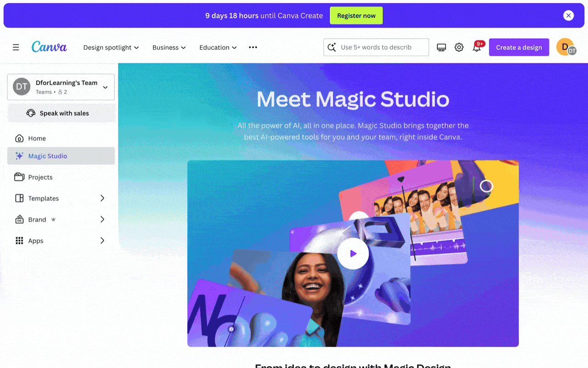Viewport: 588px width, 368px height.
Task: Click the Register now button
Action: click(x=356, y=16)
